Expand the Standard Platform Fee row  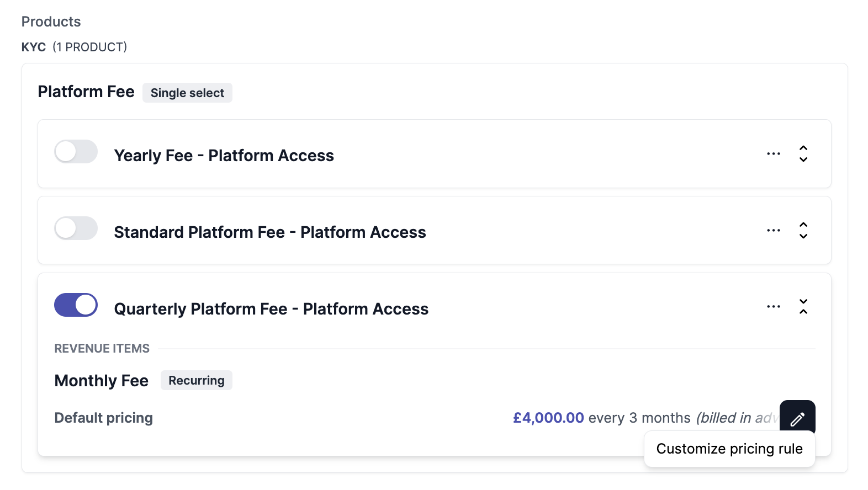pos(803,231)
